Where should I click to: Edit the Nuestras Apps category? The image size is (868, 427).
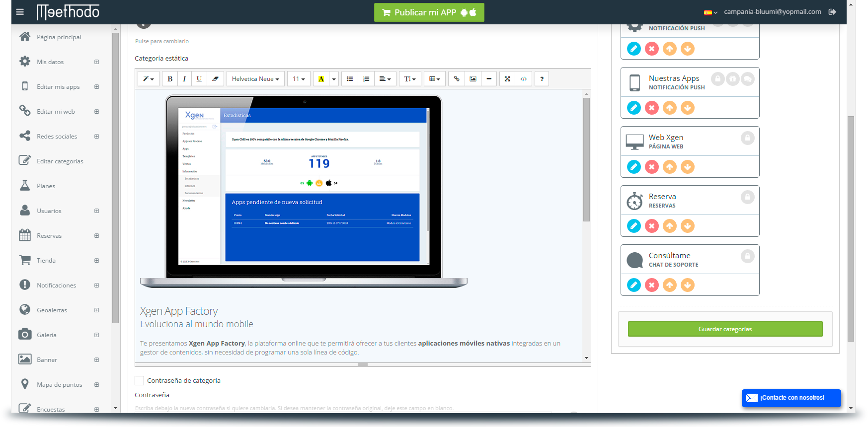point(634,108)
